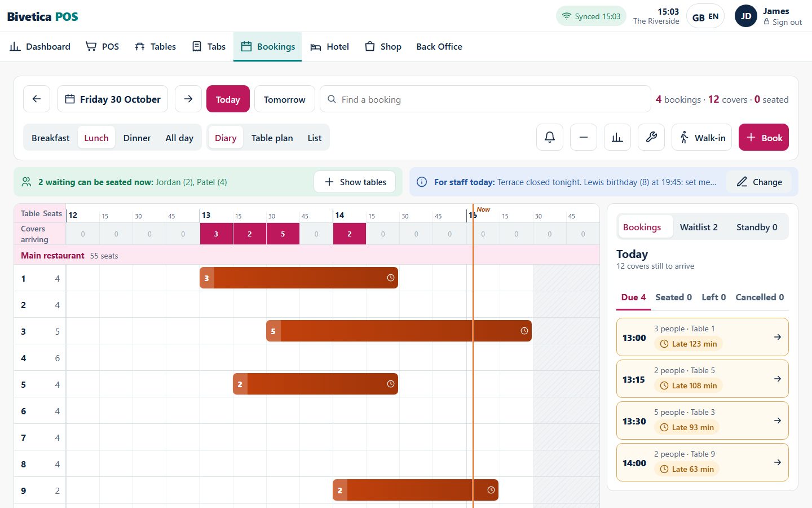Filter bookings by Seated 0

[x=674, y=297]
